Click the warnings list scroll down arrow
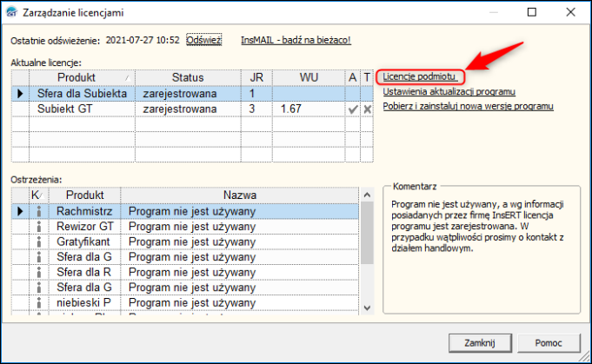Screen dimensions: 592x364 (x=367, y=308)
